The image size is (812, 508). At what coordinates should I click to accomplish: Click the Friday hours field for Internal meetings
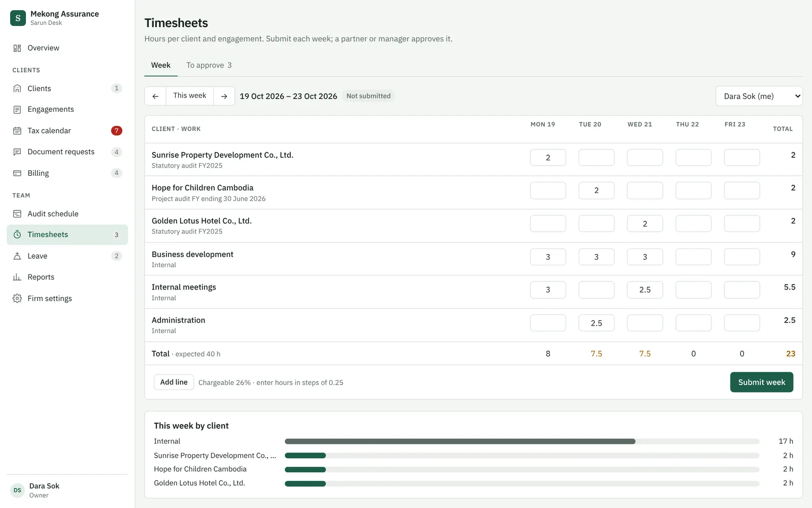tap(742, 290)
